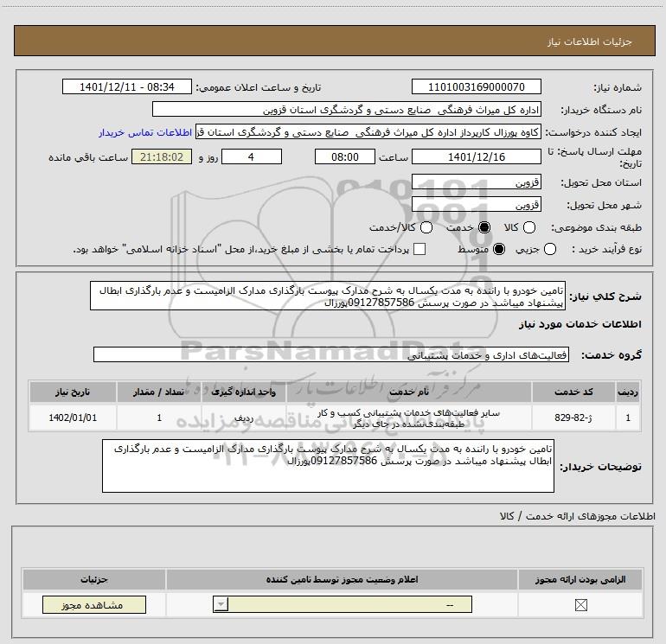Click the اطلاعات خدمات مورد نیاز heading
The height and width of the screenshot is (644, 666).
(580, 324)
